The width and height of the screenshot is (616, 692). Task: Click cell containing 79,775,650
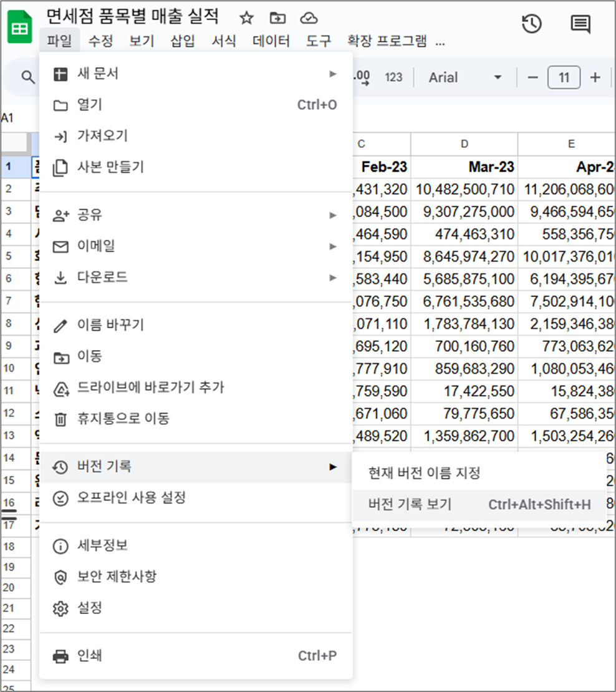click(464, 414)
